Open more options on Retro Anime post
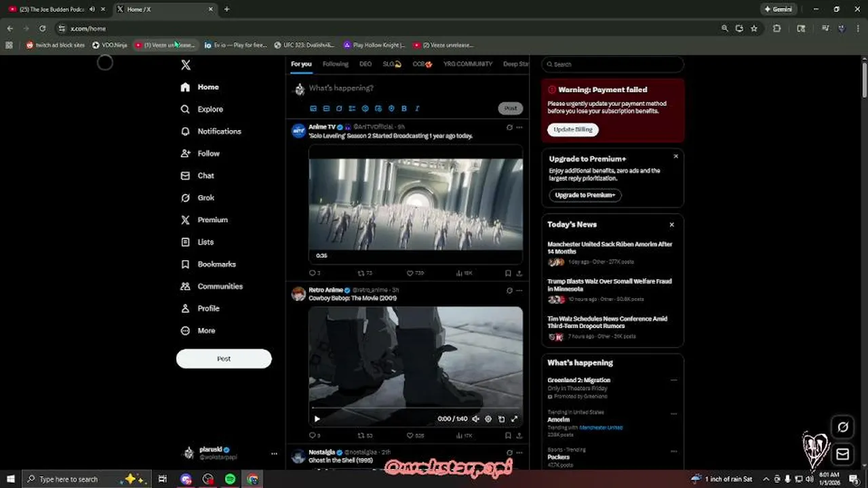The width and height of the screenshot is (868, 488). [x=519, y=290]
